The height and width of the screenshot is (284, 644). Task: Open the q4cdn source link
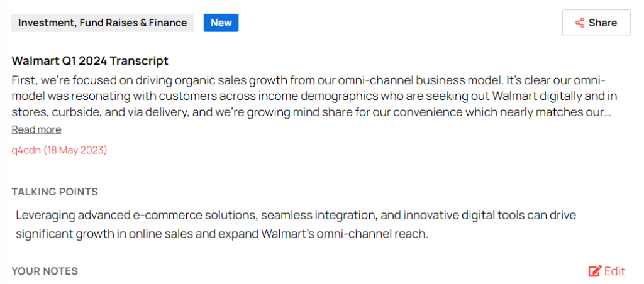pos(26,150)
